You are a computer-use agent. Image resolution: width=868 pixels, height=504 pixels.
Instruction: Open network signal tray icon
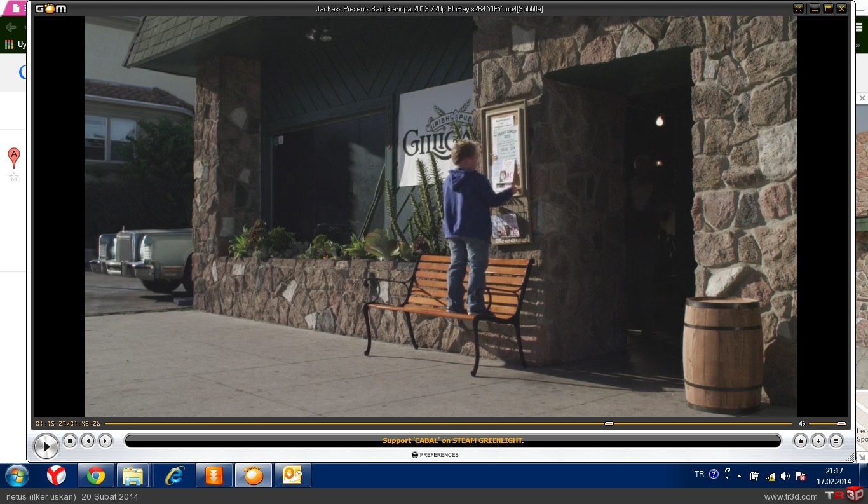(x=770, y=476)
